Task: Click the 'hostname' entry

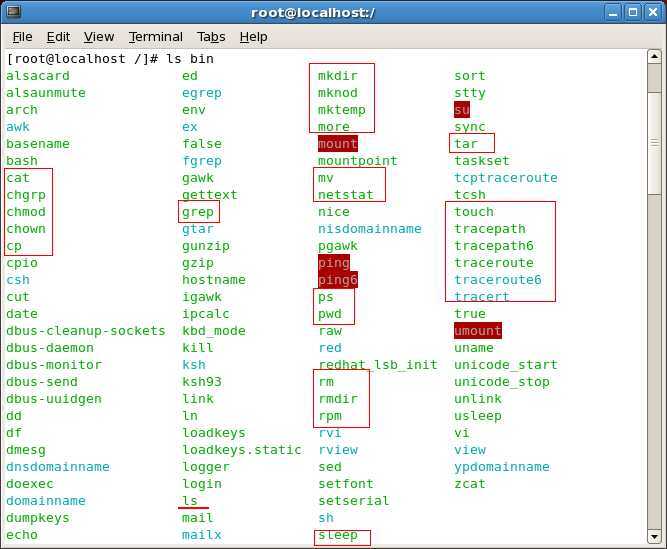Action: 214,280
